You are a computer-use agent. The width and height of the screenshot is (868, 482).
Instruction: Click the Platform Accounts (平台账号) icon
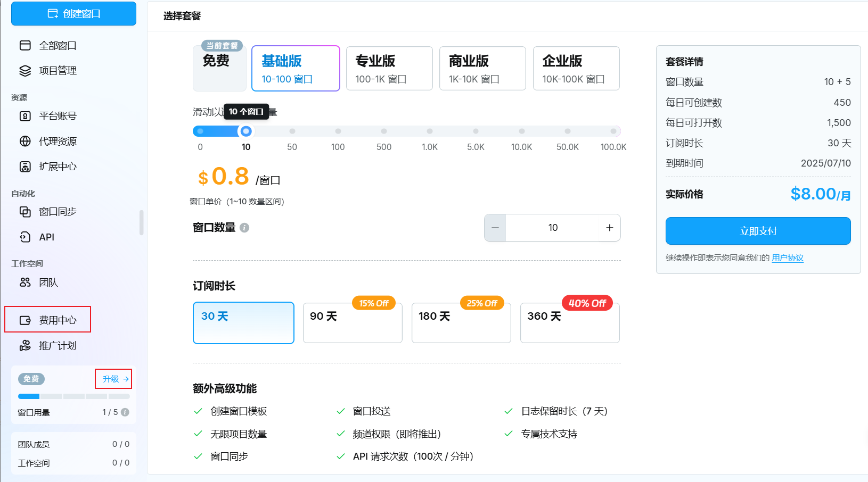[25, 116]
